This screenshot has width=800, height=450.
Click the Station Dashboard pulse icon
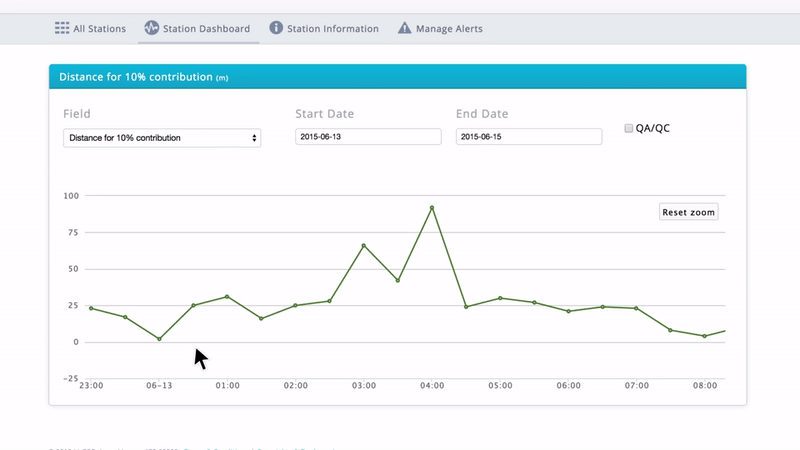tap(152, 29)
